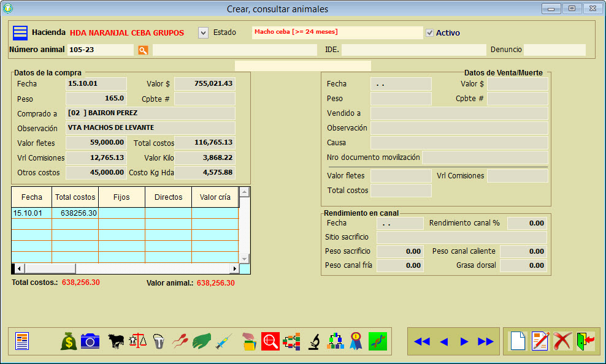Click the Número animal input field

click(x=101, y=50)
